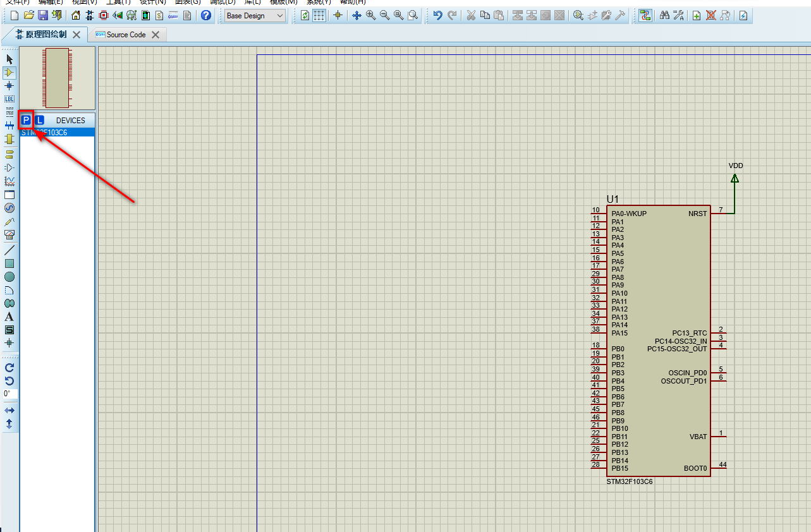
Task: Select the Selection Mode arrow tool
Action: (x=9, y=59)
